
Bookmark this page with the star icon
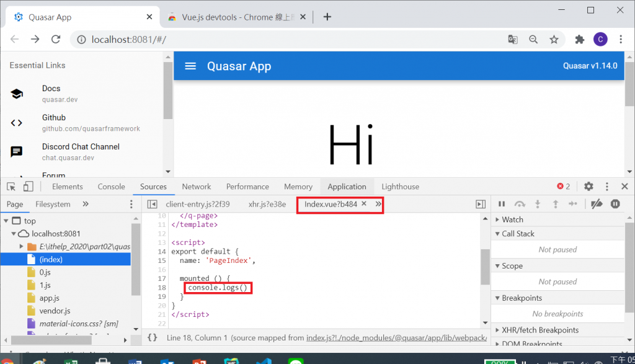click(554, 39)
